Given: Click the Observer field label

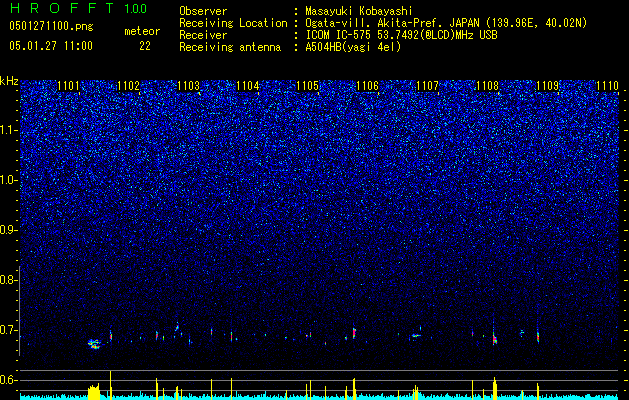Looking at the screenshot, I should [203, 11].
